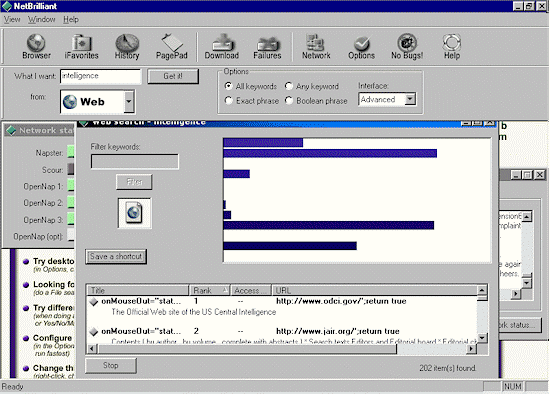Click the 'Looking fo' tip bullet
Image resolution: width=550 pixels, height=394 pixels.
[x=26, y=285]
